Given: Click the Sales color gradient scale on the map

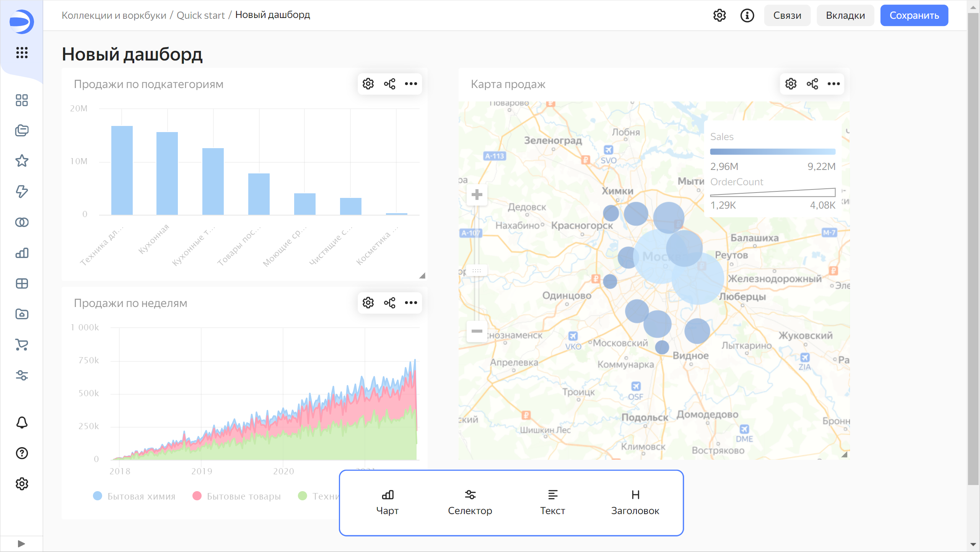Looking at the screenshot, I should point(772,151).
